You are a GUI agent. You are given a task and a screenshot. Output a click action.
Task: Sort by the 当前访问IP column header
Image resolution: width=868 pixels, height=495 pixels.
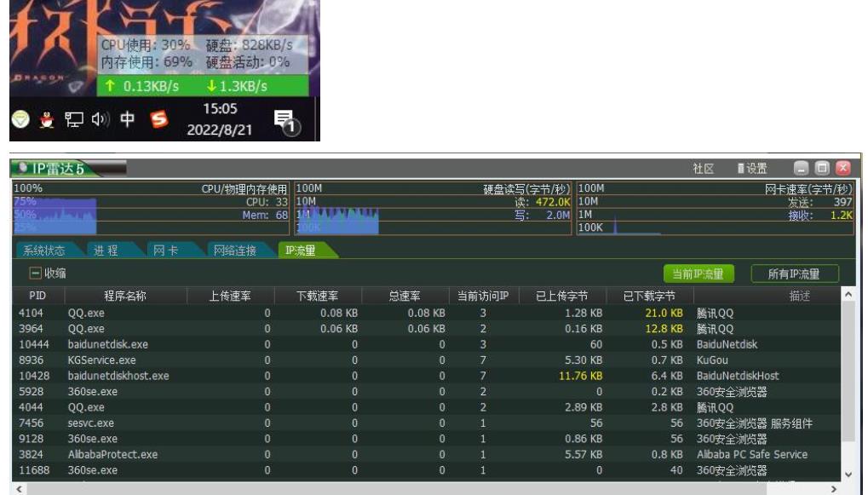click(x=483, y=296)
